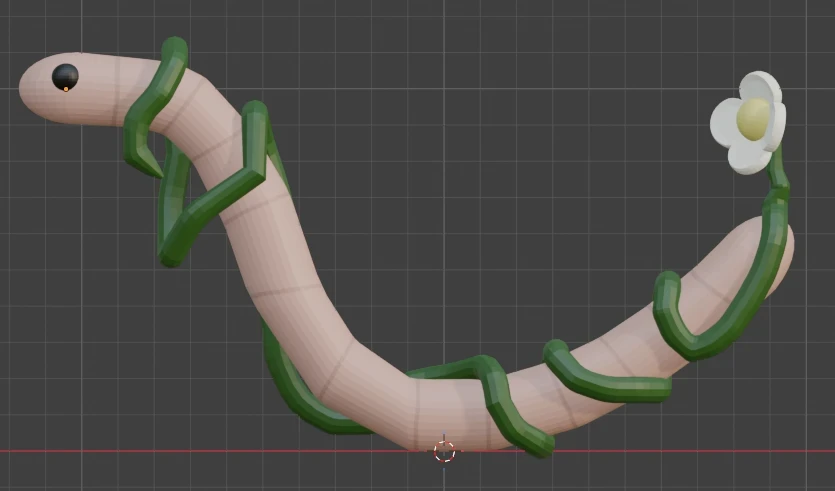This screenshot has height=491, width=835.
Task: Select the flower's yellow center
Action: pos(753,119)
